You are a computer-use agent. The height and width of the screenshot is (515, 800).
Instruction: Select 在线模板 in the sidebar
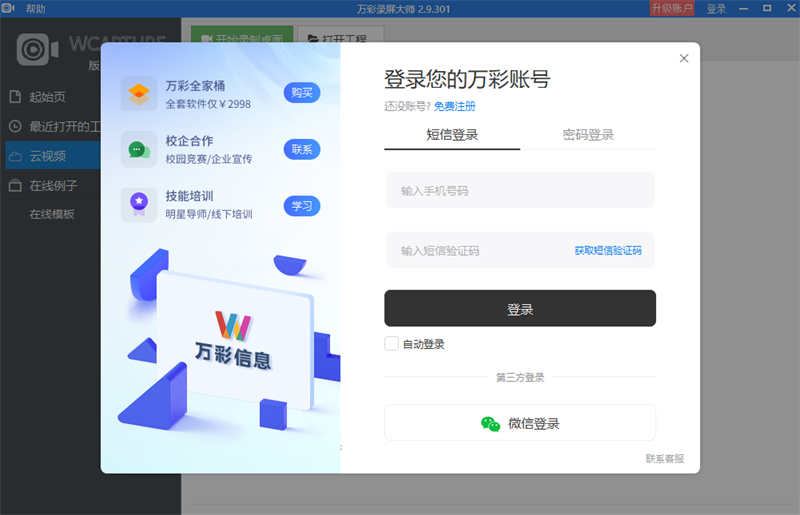coord(53,214)
